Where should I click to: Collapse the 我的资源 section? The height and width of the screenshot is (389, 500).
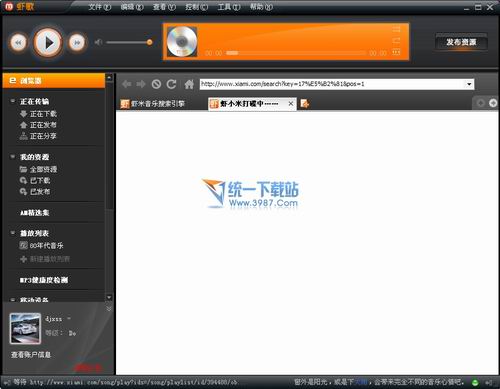13,156
